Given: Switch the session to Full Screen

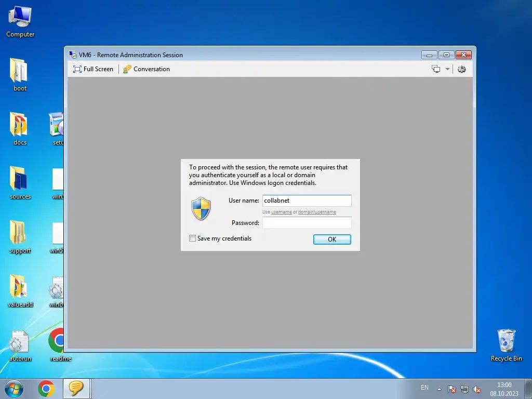Looking at the screenshot, I should (93, 69).
